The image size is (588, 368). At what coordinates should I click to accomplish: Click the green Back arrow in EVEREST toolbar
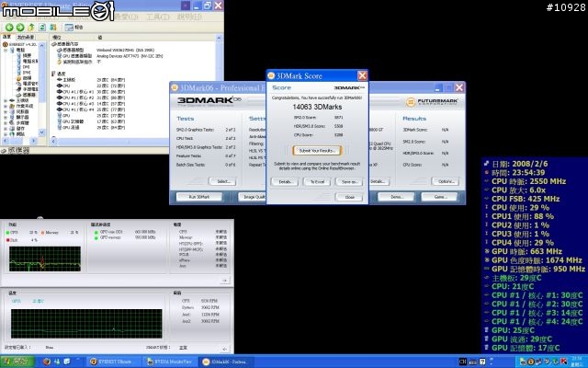pyautogui.click(x=9, y=27)
